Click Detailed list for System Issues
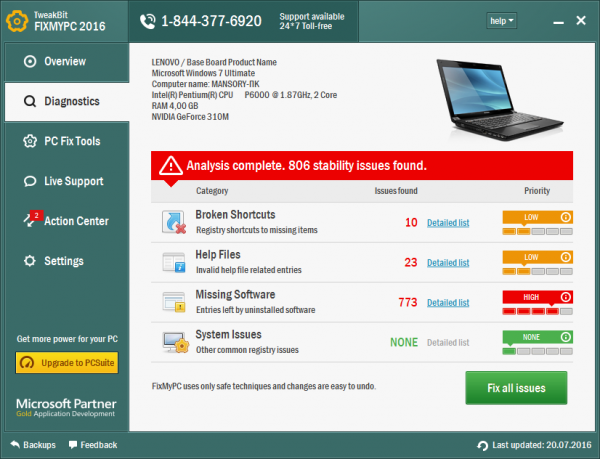The width and height of the screenshot is (600, 459). [x=448, y=342]
